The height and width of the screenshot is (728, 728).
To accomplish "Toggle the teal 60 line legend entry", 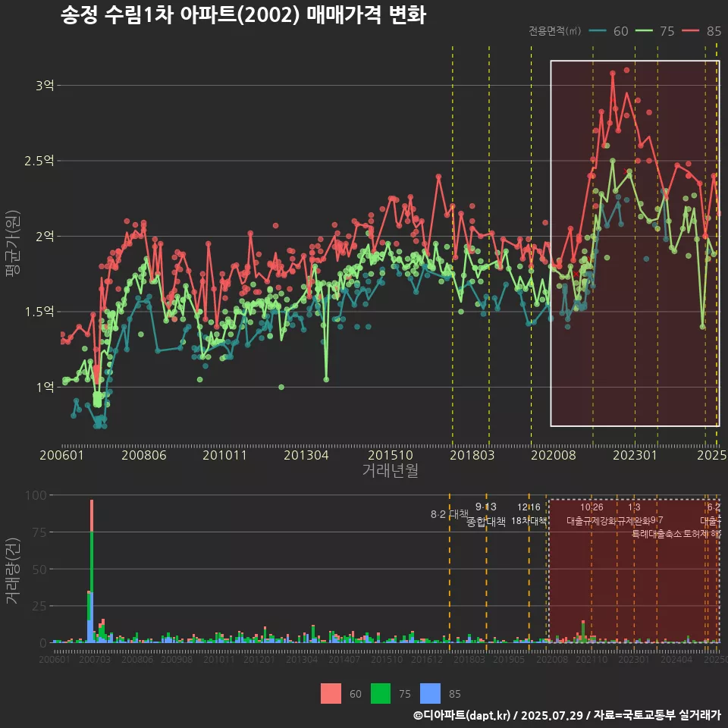I will (x=609, y=31).
